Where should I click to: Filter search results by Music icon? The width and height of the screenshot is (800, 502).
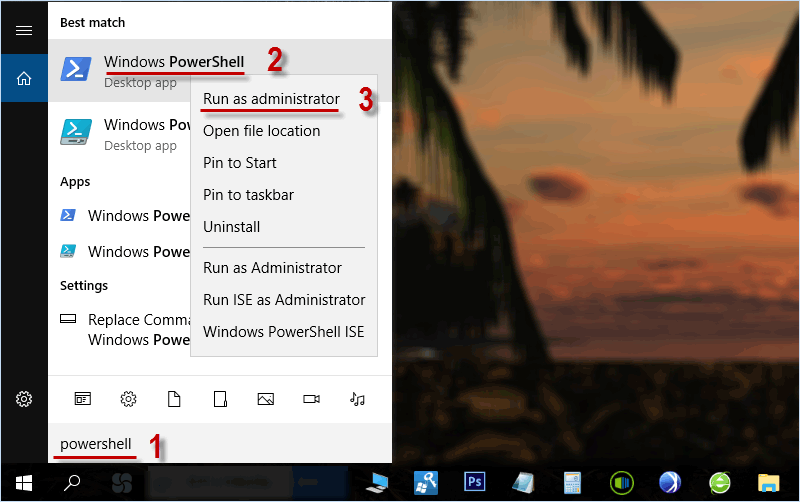[x=357, y=399]
